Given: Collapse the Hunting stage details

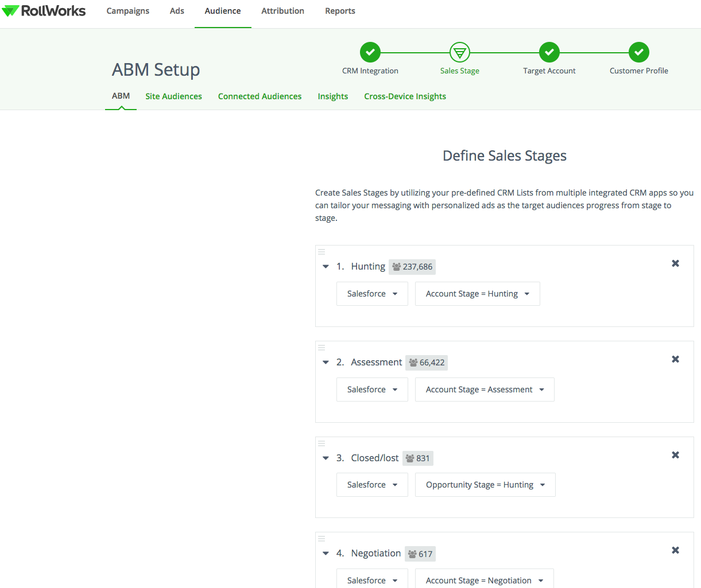Looking at the screenshot, I should [326, 266].
